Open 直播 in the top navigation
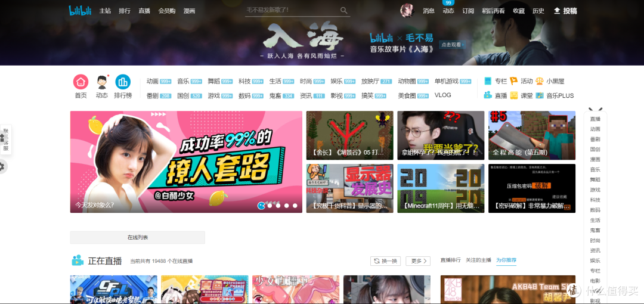644x304 pixels. click(144, 11)
